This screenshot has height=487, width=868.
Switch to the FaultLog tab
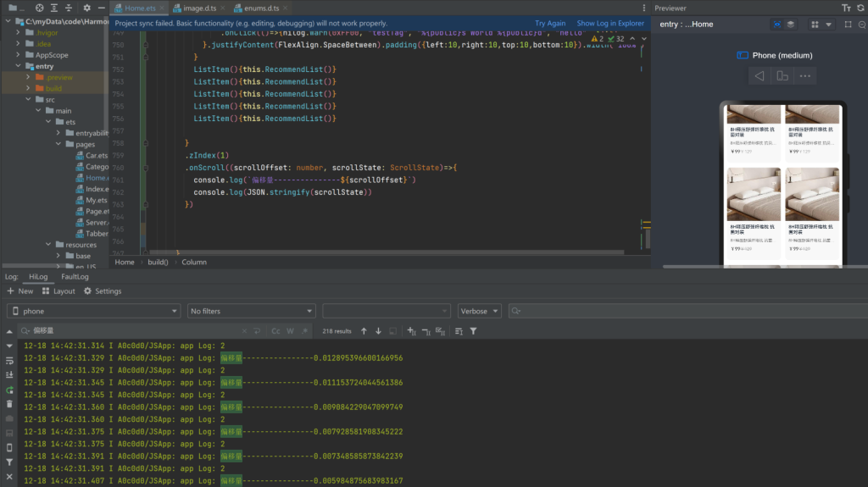click(75, 276)
